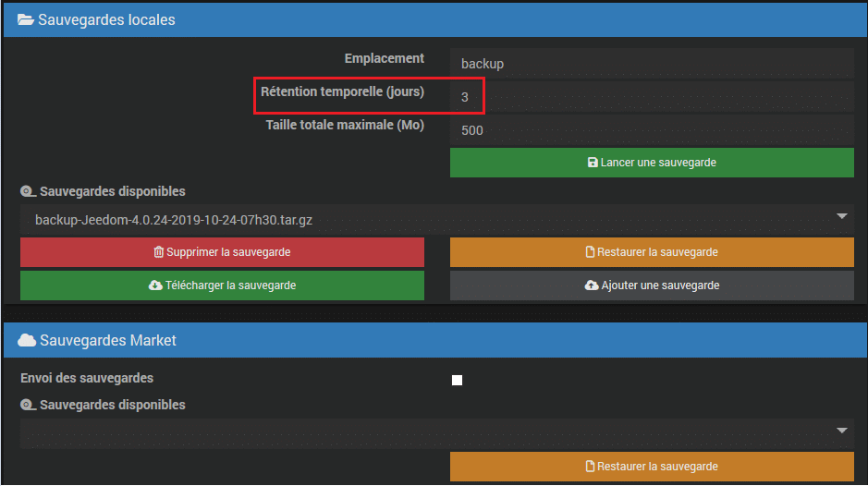This screenshot has width=868, height=486.
Task: Click the file icon on Market Restaurer la sauvegarde
Action: [x=590, y=466]
